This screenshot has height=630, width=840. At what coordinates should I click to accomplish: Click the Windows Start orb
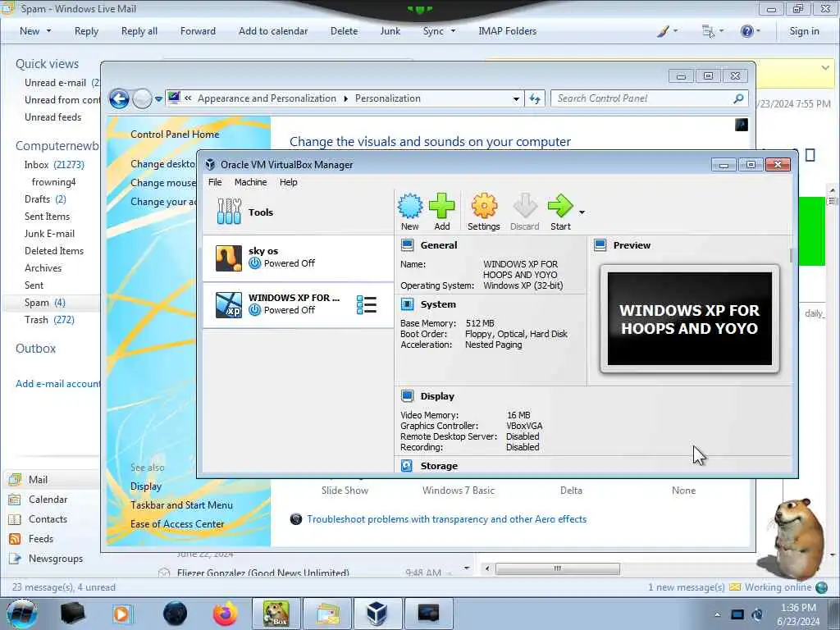[x=22, y=614]
